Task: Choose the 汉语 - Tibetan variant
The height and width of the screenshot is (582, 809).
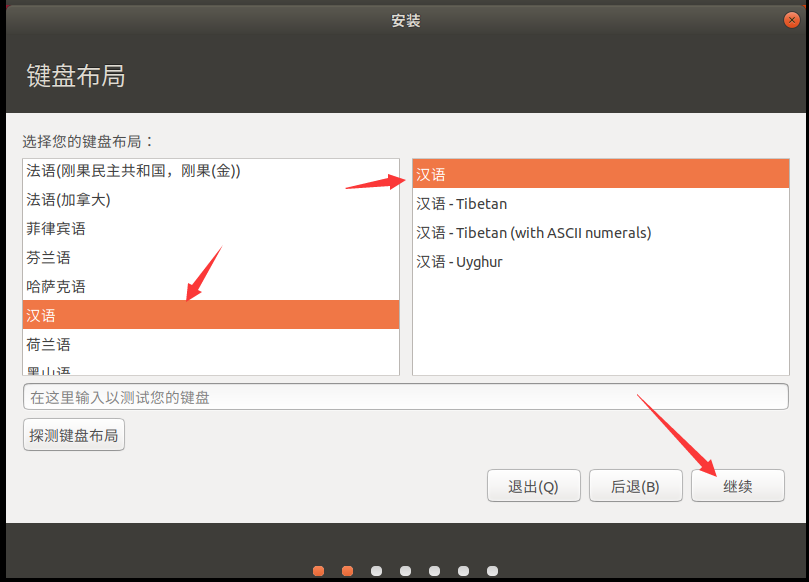Action: (601, 204)
